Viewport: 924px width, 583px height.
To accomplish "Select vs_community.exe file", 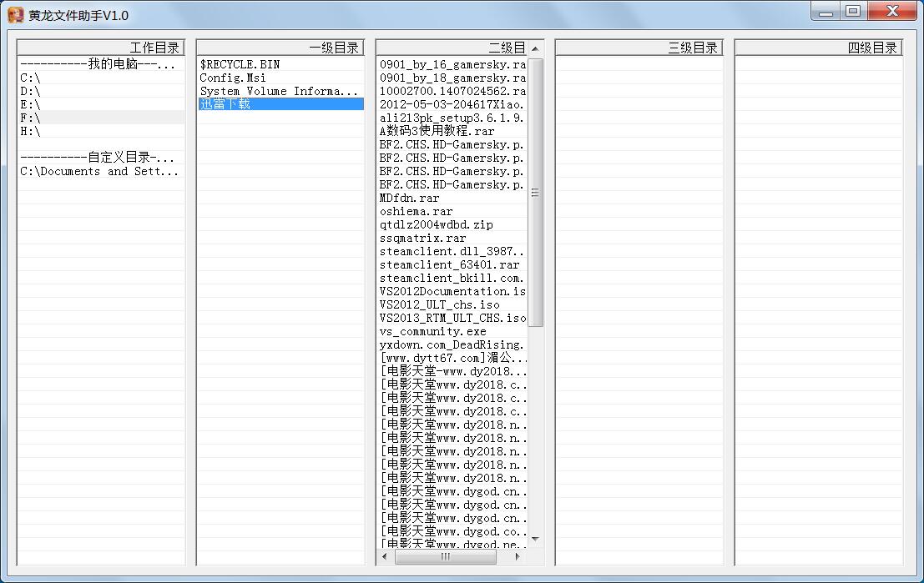I will click(452, 332).
